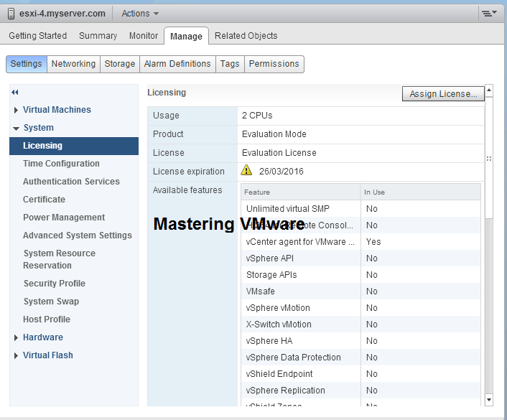The height and width of the screenshot is (420, 507).
Task: Sort by the Feature column header
Action: (x=301, y=192)
